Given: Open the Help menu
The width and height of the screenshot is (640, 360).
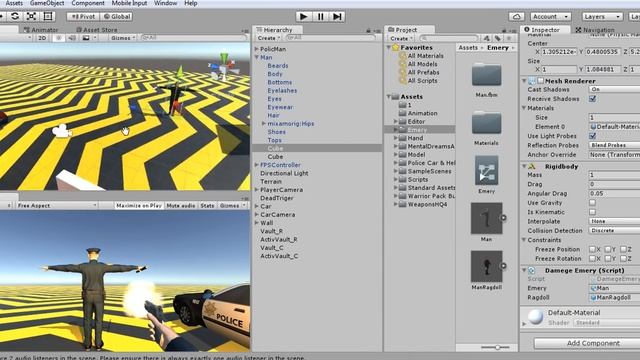Looking at the screenshot, I should tap(191, 3).
